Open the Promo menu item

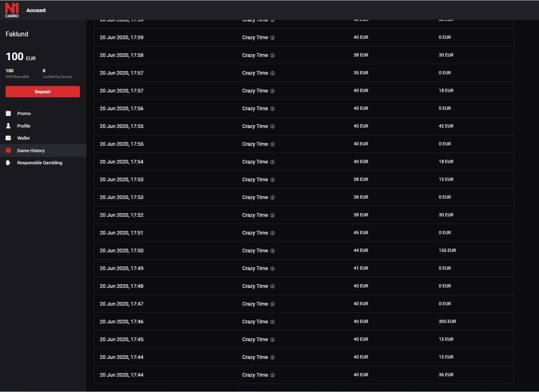24,113
